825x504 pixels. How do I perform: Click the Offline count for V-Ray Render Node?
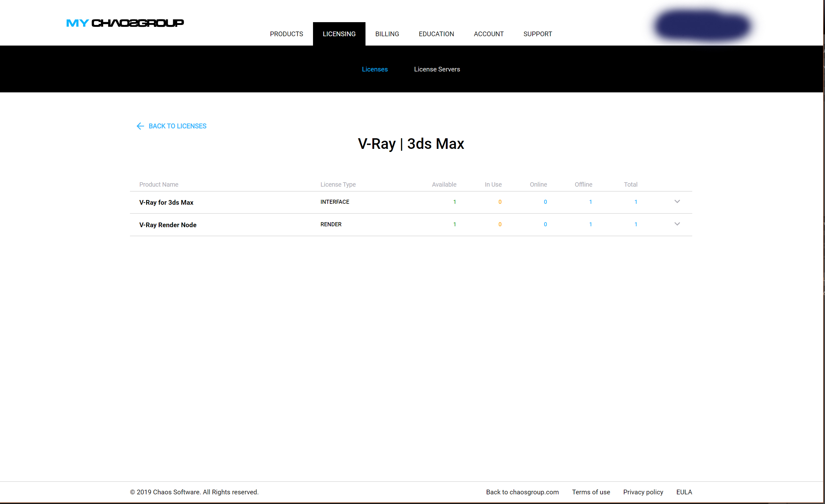(x=590, y=224)
